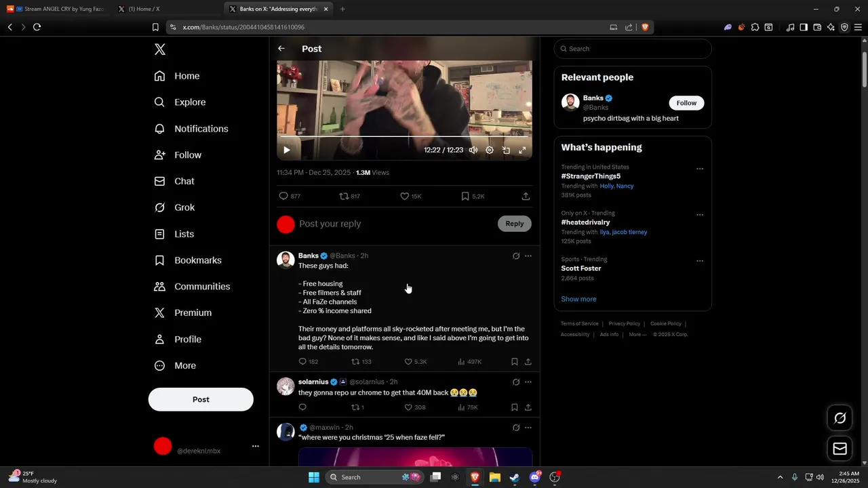This screenshot has width=868, height=488.
Task: Open replies on the main post (877)
Action: [x=290, y=197]
